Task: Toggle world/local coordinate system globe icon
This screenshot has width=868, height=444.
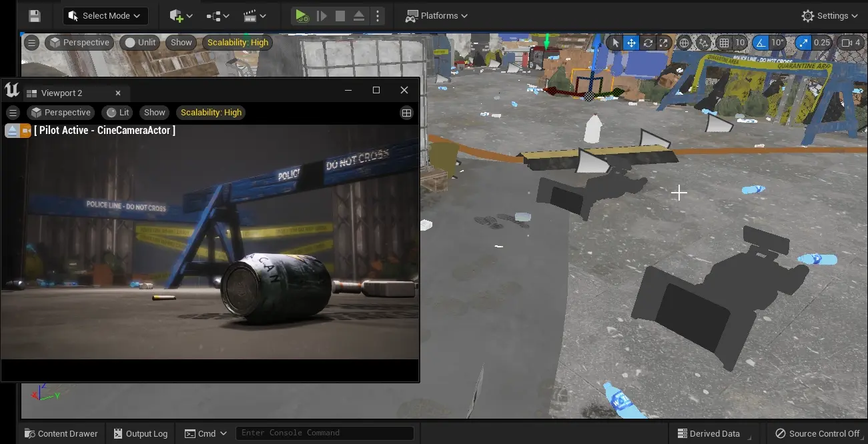Action: point(684,43)
